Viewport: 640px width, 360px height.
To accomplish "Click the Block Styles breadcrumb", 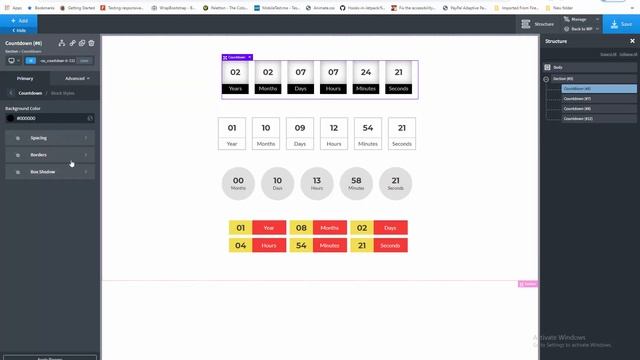I will [62, 93].
